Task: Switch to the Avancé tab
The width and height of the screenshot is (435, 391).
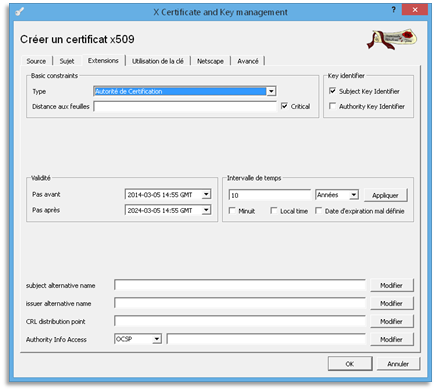Action: click(x=248, y=61)
